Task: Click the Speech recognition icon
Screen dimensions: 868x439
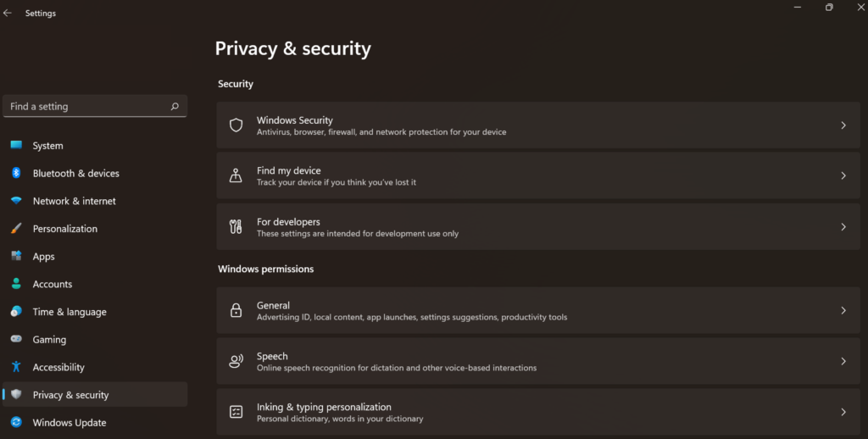Action: tap(236, 361)
